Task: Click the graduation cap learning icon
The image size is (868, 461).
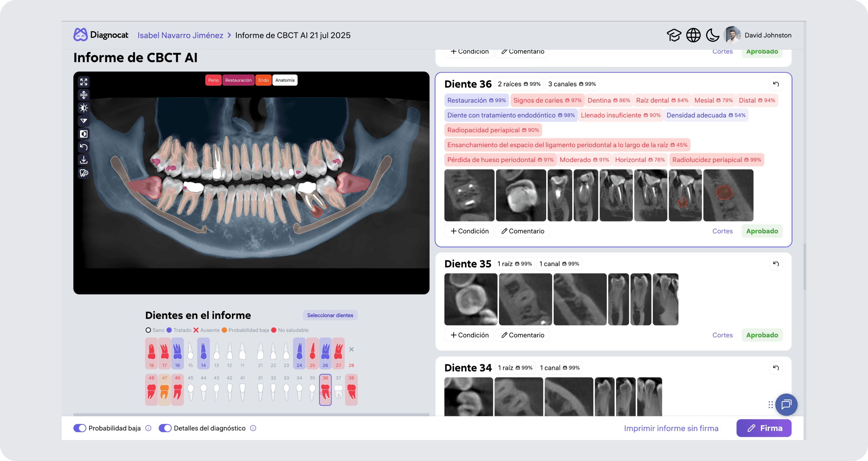Action: point(674,35)
